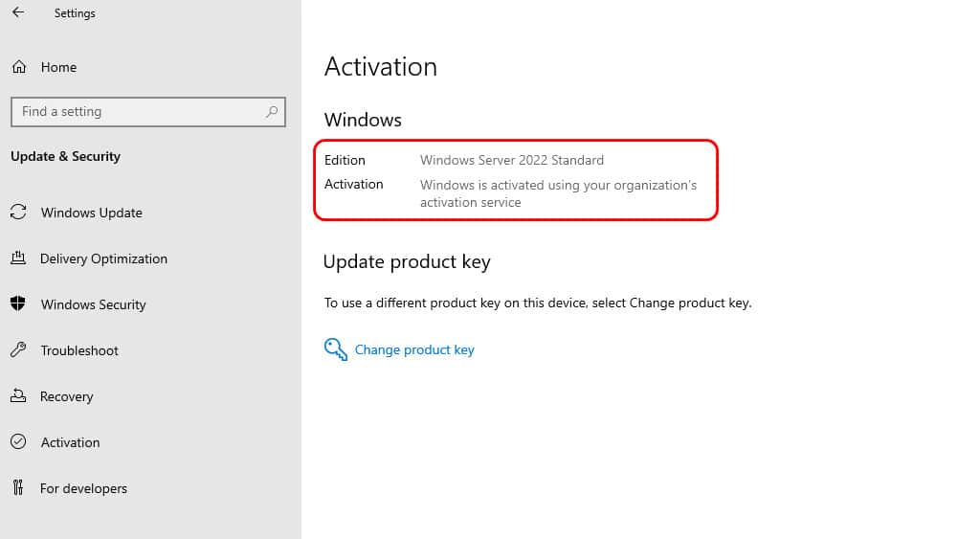Click the Windows Security shield icon

pos(18,303)
